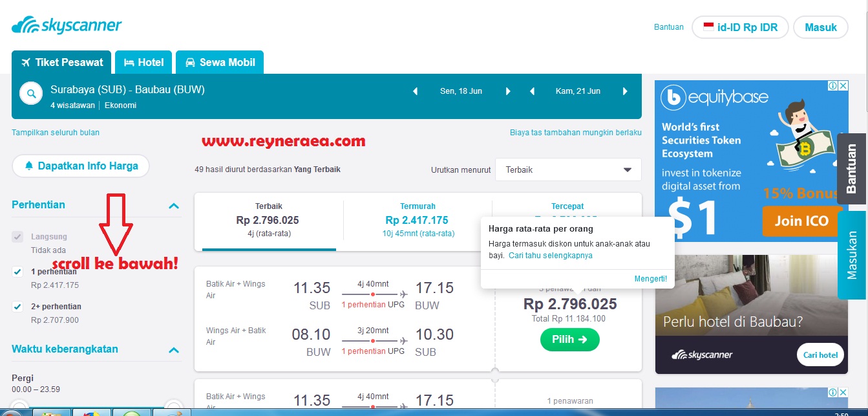Image resolution: width=868 pixels, height=416 pixels.
Task: Click the Rp 2.796.025 price in the flight card
Action: coord(570,303)
